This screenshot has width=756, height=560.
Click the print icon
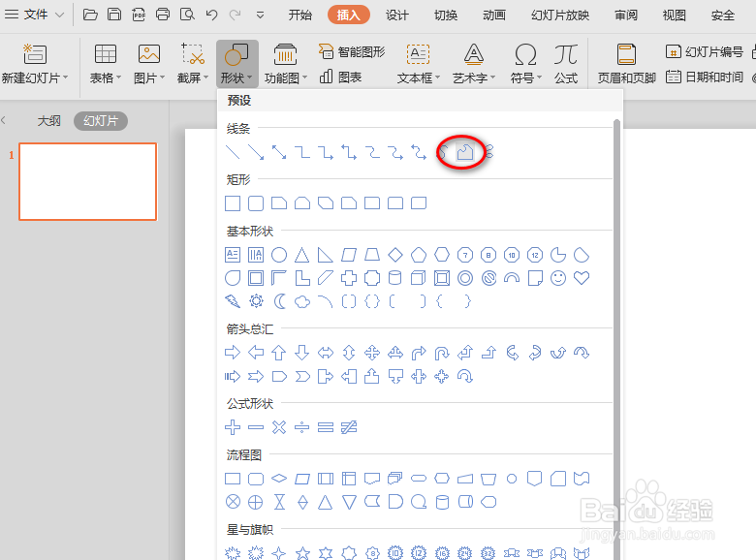coord(163,15)
